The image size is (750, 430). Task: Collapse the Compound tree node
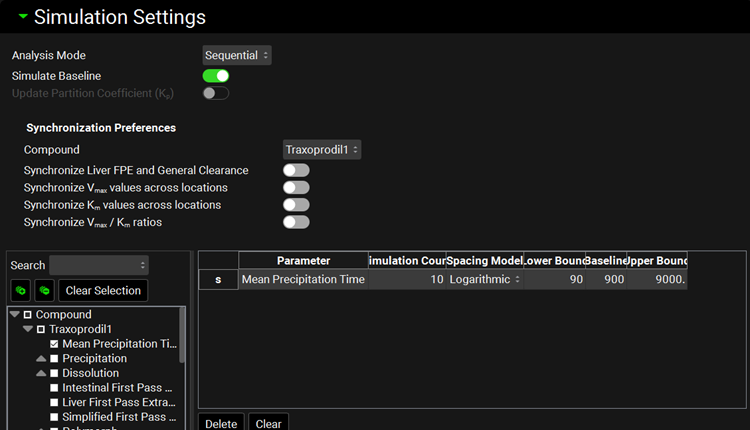coord(15,315)
